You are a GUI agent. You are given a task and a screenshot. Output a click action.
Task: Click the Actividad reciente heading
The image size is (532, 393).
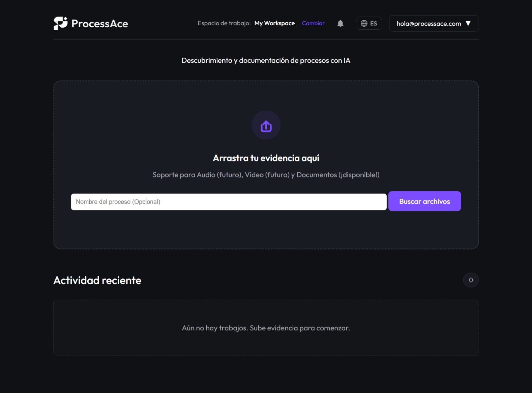(x=97, y=280)
